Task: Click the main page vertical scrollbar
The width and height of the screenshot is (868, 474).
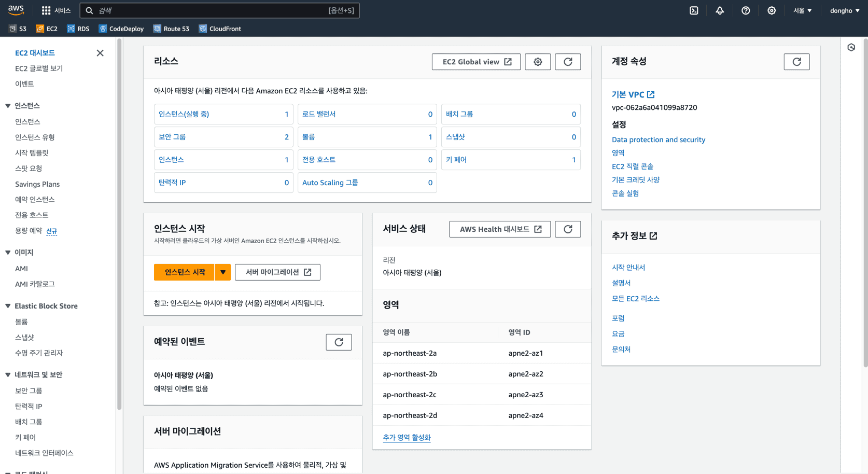Action: click(865, 202)
